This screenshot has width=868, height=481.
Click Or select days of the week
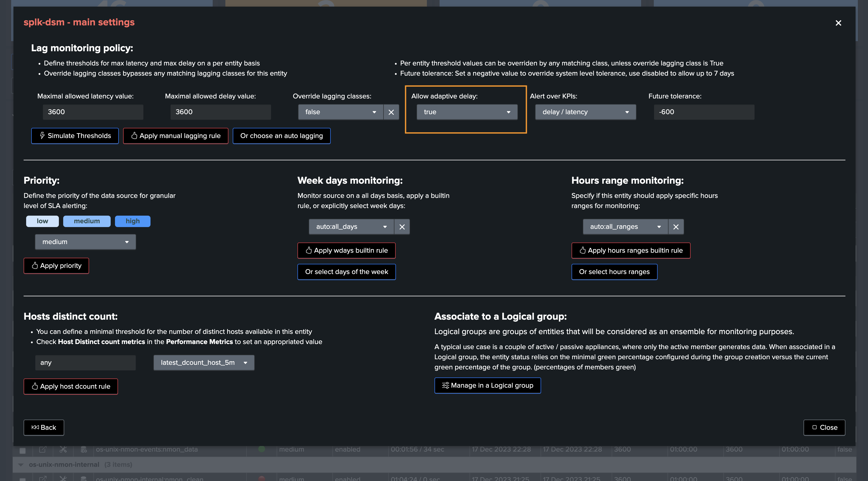(346, 272)
